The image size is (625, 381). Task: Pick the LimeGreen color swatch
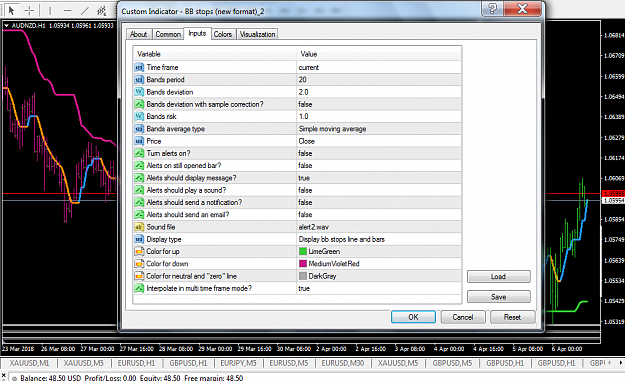pos(303,251)
